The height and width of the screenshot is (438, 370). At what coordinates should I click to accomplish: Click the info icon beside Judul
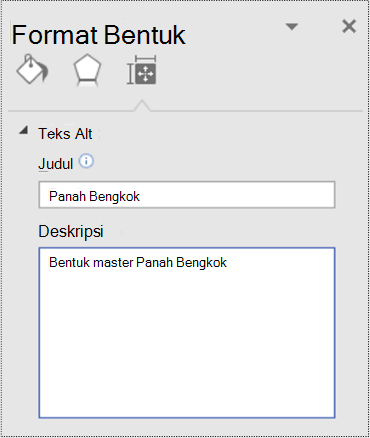coord(86,162)
